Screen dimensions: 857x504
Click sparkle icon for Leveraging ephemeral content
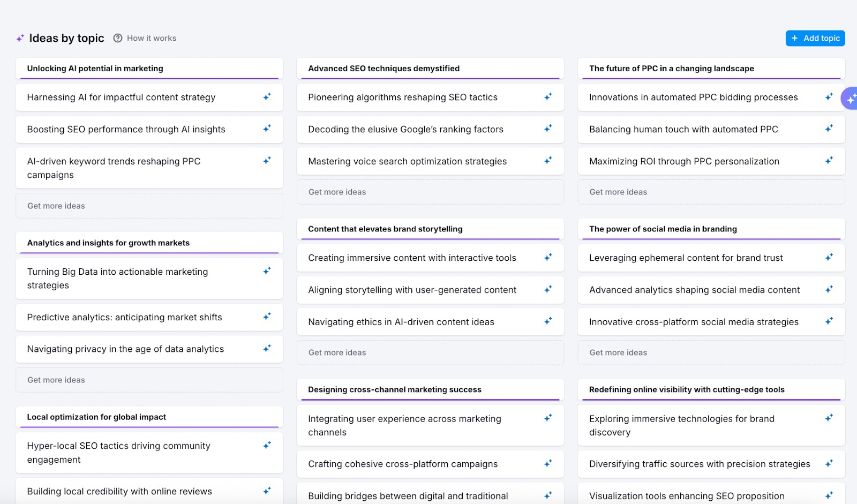[829, 258]
